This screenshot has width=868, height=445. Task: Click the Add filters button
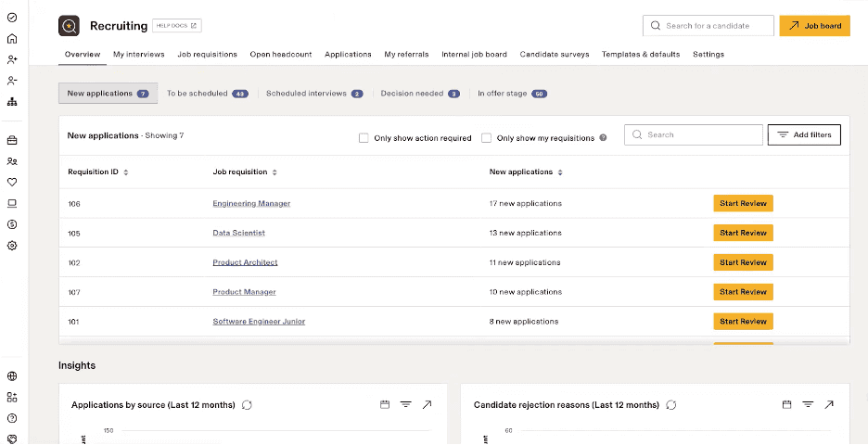pos(805,135)
